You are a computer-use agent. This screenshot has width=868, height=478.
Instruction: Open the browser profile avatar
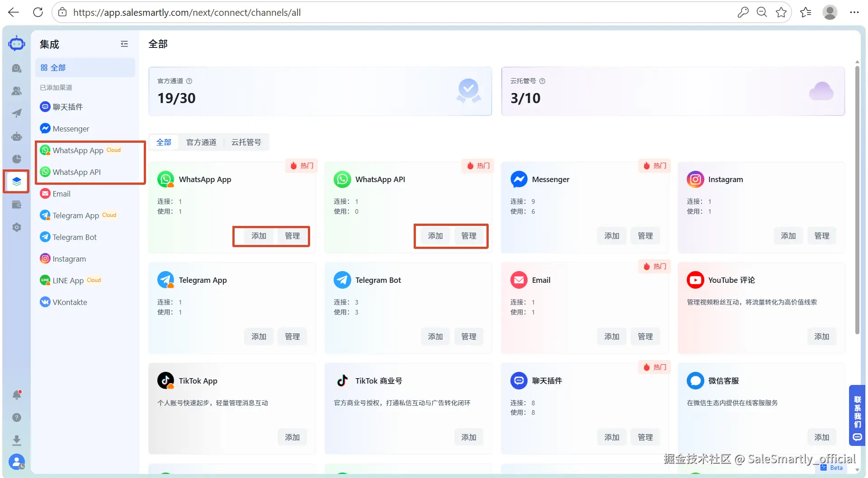[x=830, y=12]
